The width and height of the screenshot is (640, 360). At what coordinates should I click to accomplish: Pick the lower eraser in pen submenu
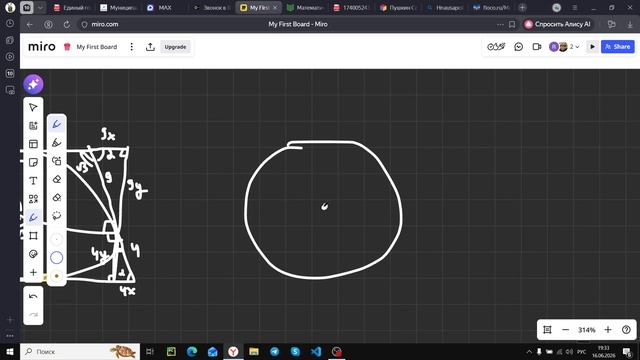click(x=57, y=198)
